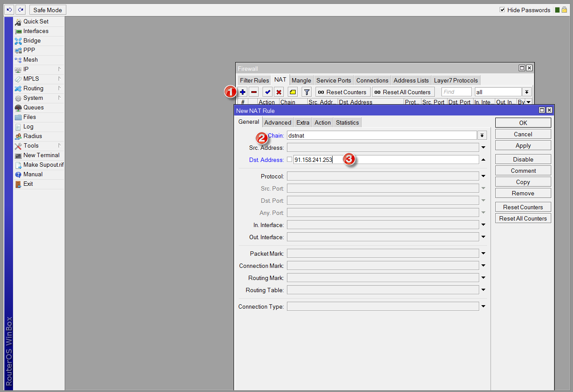573x392 pixels.
Task: Open the Chain dropdown list
Action: click(482, 135)
